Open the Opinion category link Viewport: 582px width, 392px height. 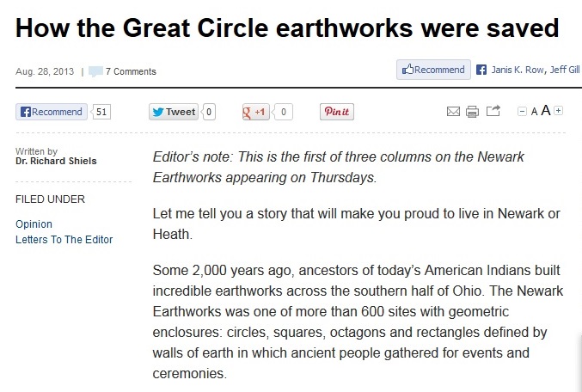tap(34, 224)
